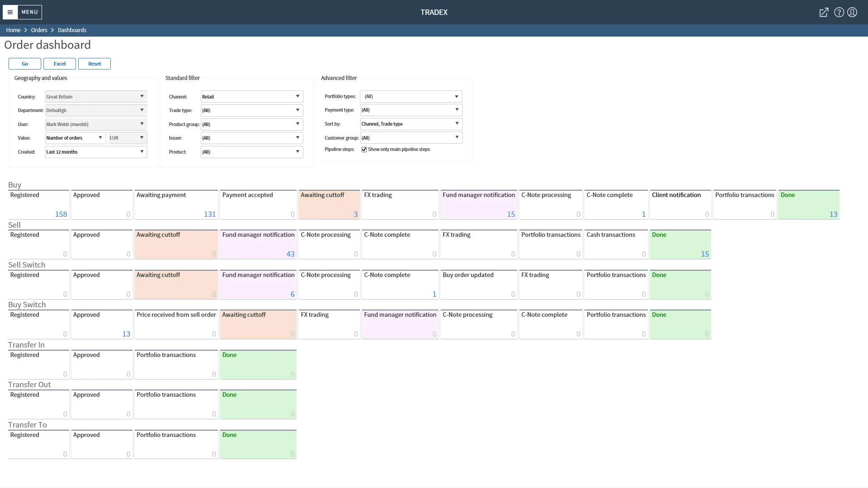Navigate to Orders breadcrumb
This screenshot has width=868, height=488.
click(39, 30)
